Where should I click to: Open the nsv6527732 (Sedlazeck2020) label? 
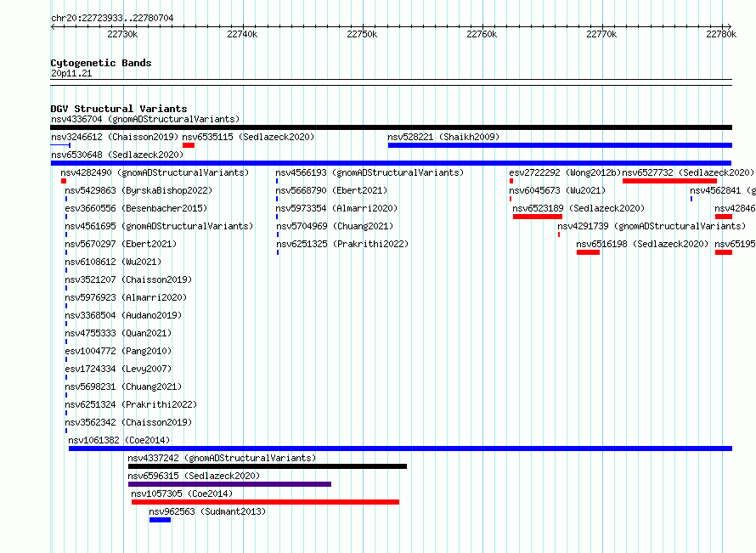[x=688, y=172]
